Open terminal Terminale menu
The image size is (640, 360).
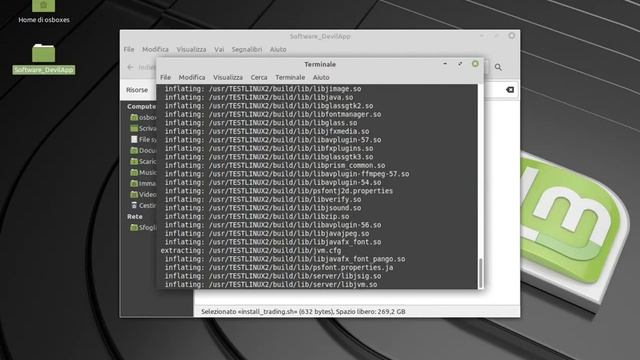tap(290, 77)
